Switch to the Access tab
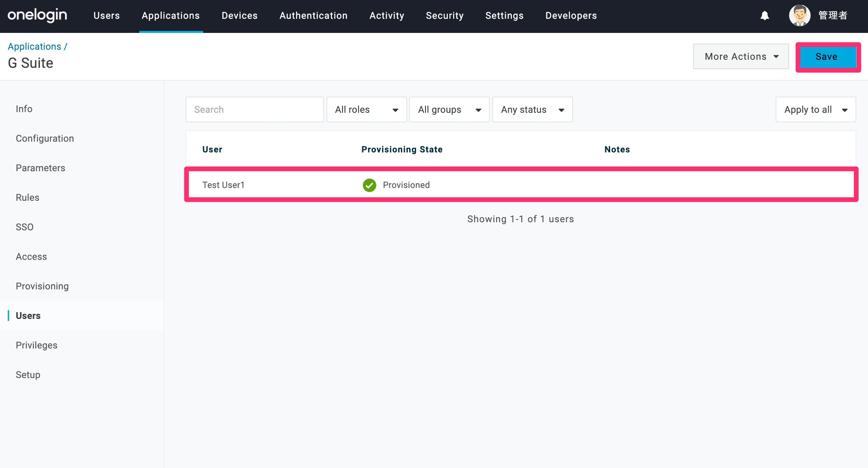This screenshot has width=868, height=468. pyautogui.click(x=31, y=257)
